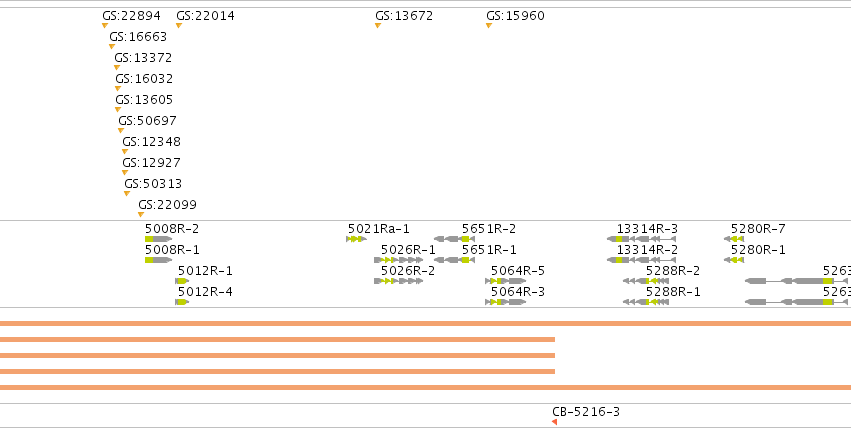Viewport: 851px width, 428px height.
Task: Click the GS:12348 label
Action: click(151, 142)
